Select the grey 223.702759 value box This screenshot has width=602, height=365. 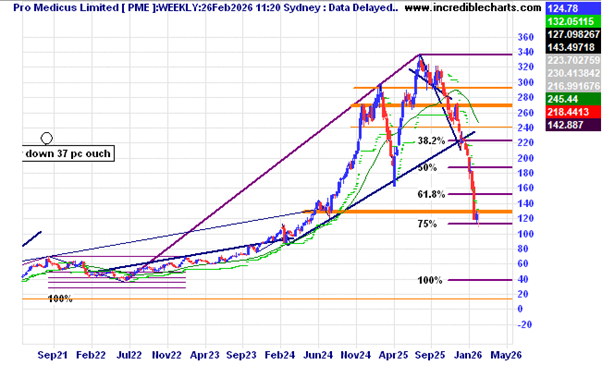click(573, 60)
